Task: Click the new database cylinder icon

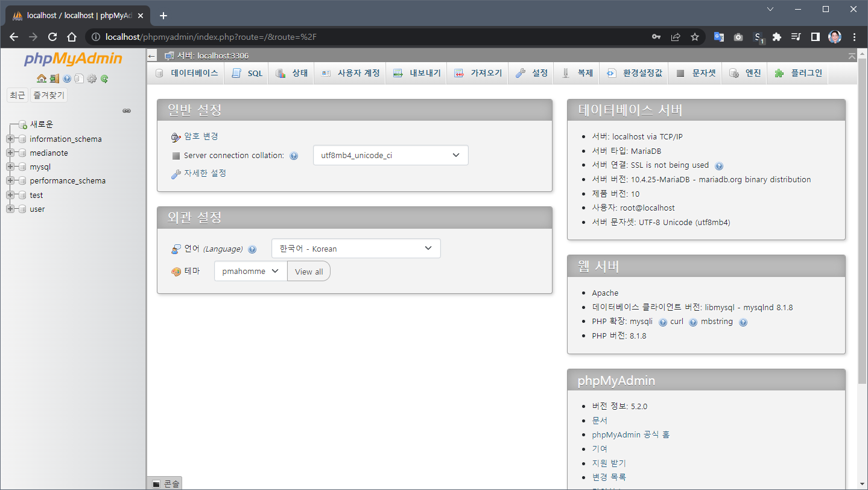Action: [23, 125]
